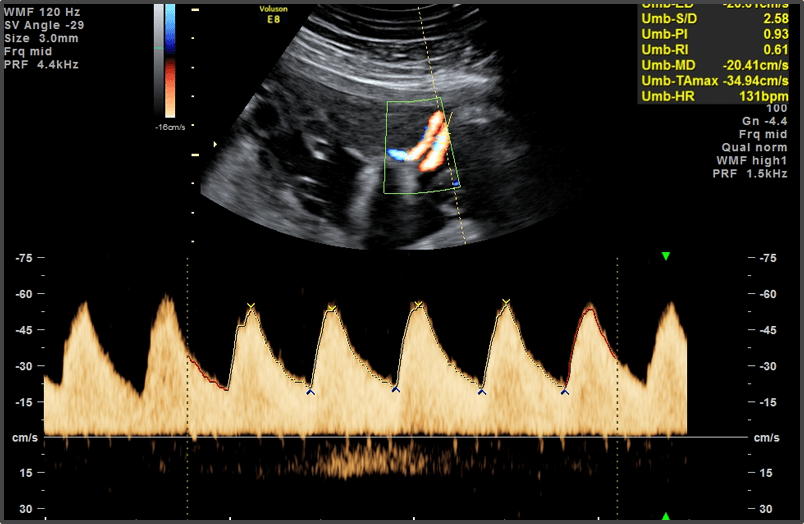
Task: Select the Umb-RI value 0.61
Action: click(776, 50)
